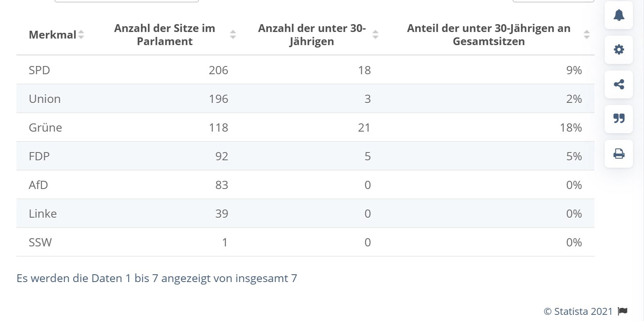
Task: Select the Union row label
Action: (45, 99)
